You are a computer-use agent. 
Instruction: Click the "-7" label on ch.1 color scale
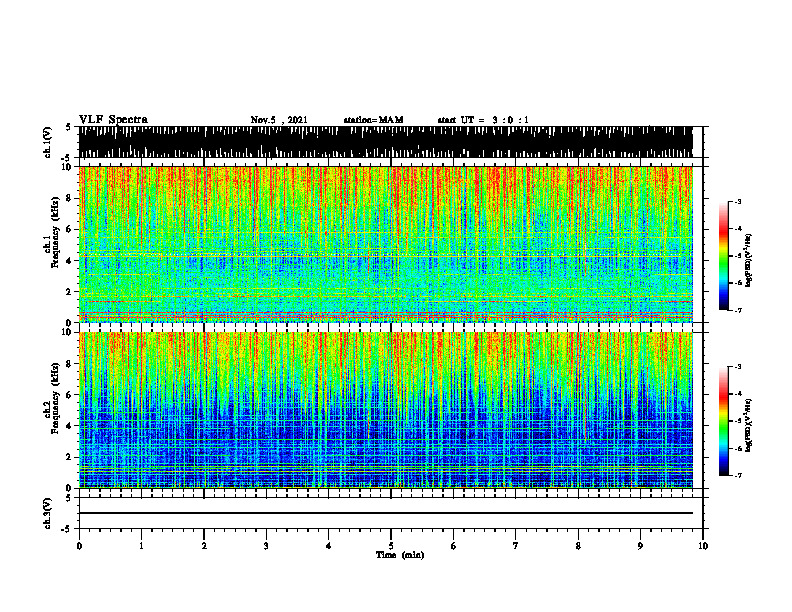pyautogui.click(x=737, y=310)
